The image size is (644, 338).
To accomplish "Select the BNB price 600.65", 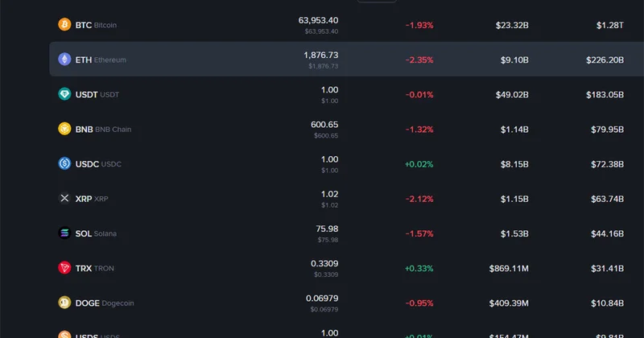I will point(324,125).
